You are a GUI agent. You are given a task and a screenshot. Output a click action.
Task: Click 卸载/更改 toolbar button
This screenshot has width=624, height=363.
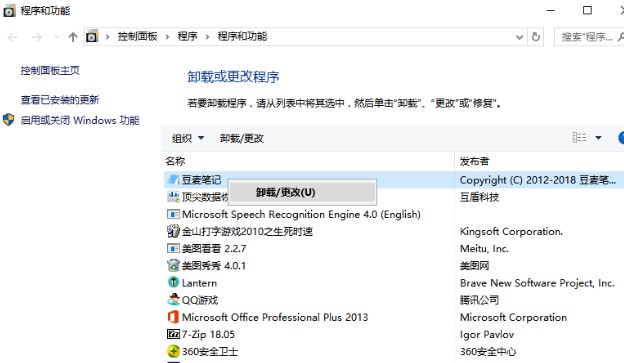click(x=242, y=138)
